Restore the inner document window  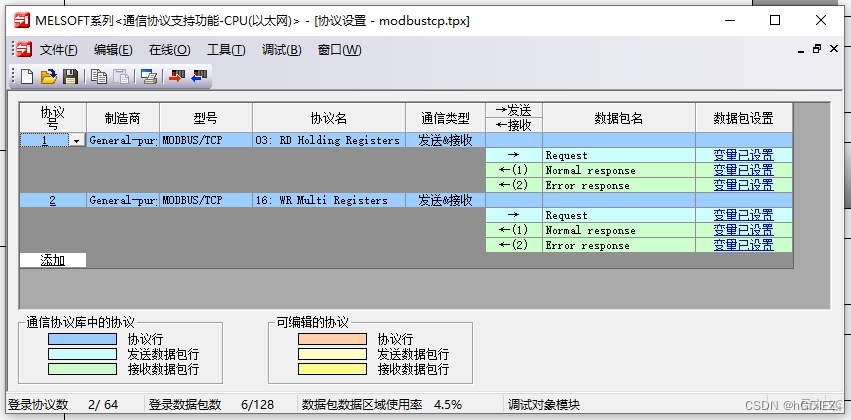click(816, 49)
